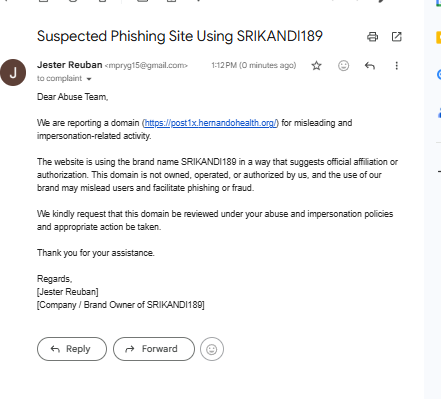Click the "Dear Abuse Team" greeting line
The width and height of the screenshot is (441, 399).
pyautogui.click(x=72, y=97)
